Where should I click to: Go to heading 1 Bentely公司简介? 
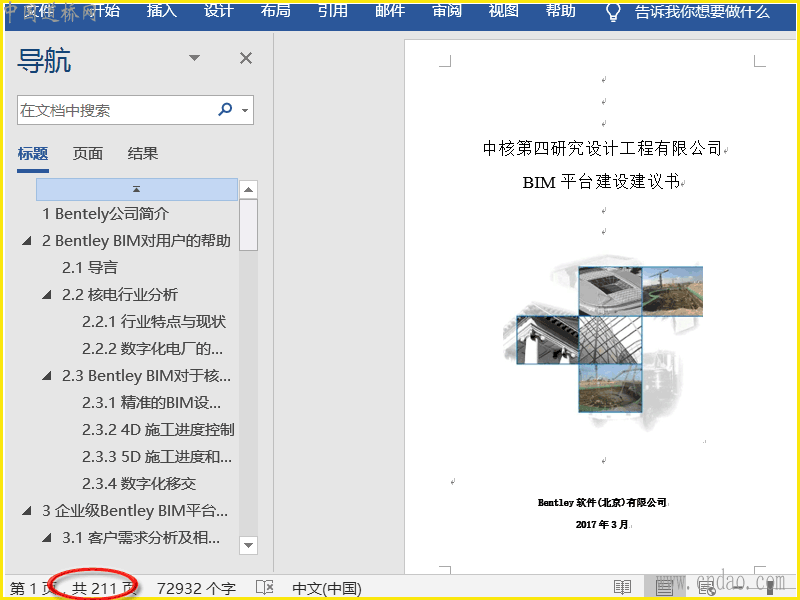pyautogui.click(x=106, y=214)
